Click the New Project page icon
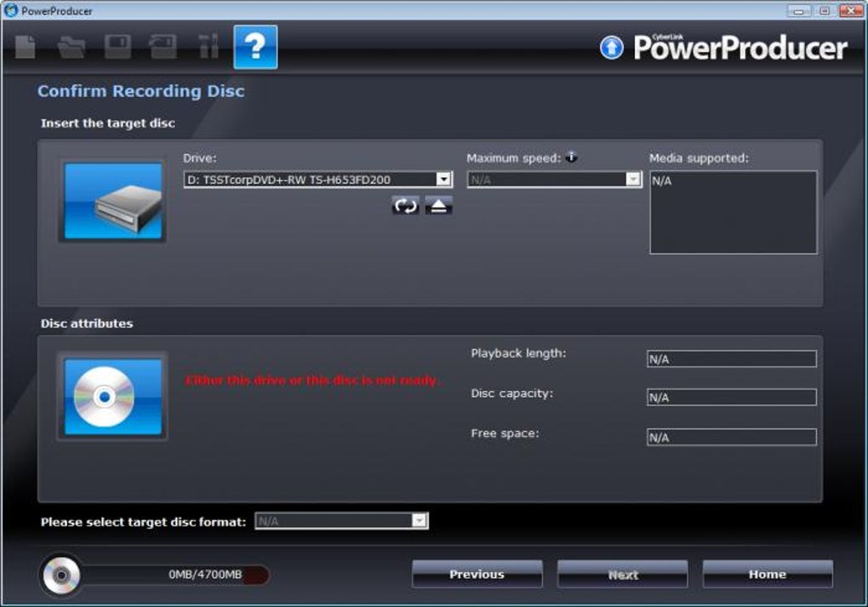 (x=25, y=47)
